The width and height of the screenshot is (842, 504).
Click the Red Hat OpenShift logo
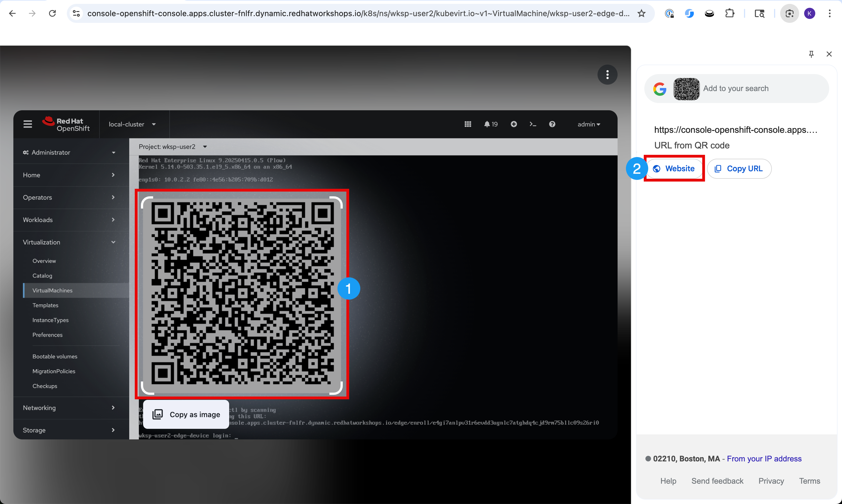coord(66,124)
